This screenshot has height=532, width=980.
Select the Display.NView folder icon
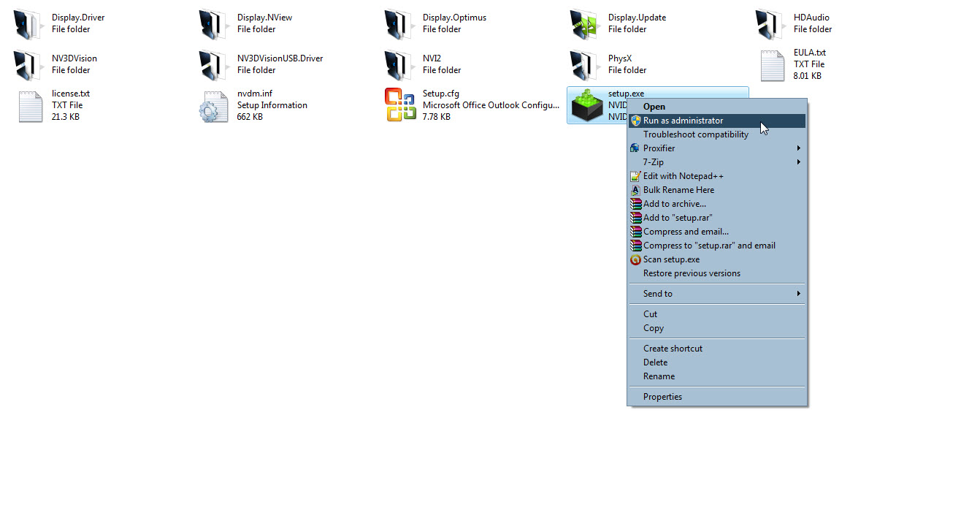tap(215, 24)
